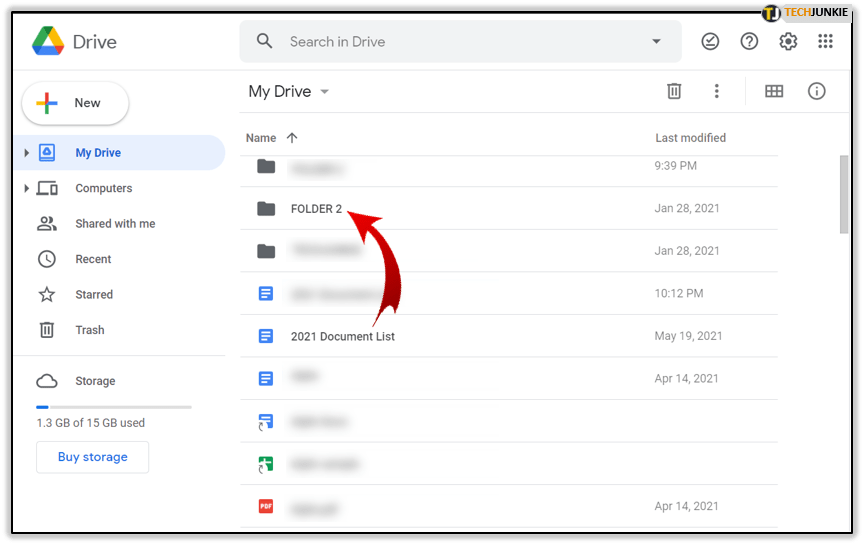Click the offline ready checkmark icon
The height and width of the screenshot is (545, 864).
[x=710, y=41]
